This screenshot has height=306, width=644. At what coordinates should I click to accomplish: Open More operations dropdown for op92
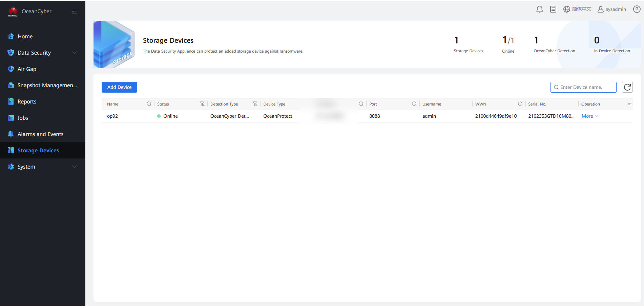[590, 116]
